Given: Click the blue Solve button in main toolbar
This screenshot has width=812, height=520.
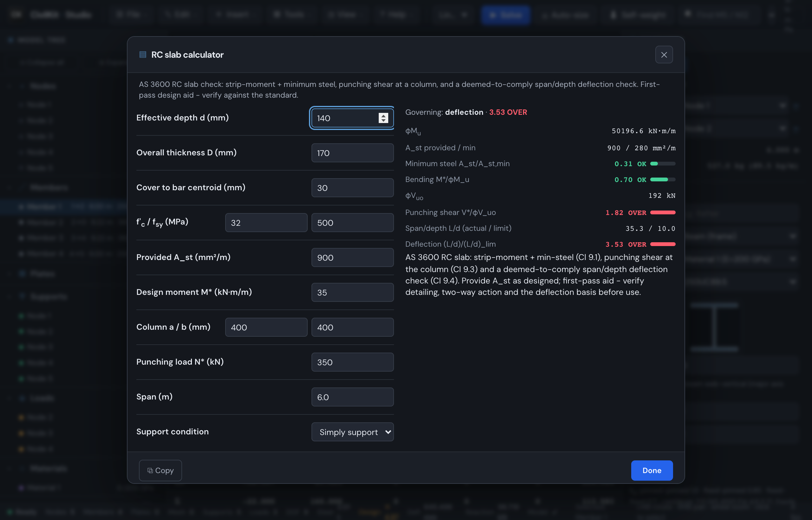Looking at the screenshot, I should pos(506,15).
